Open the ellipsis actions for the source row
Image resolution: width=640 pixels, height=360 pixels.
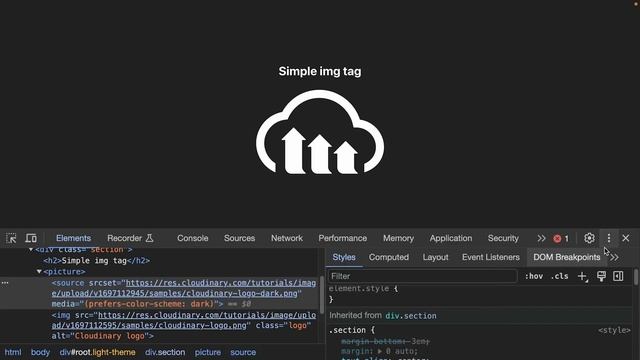point(5,282)
